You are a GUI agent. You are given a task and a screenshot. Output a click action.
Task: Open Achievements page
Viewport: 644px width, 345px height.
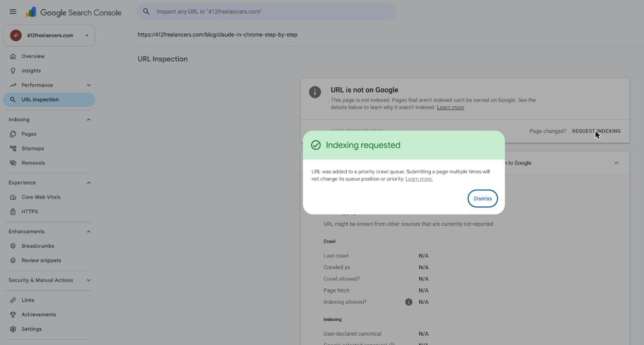click(49, 315)
